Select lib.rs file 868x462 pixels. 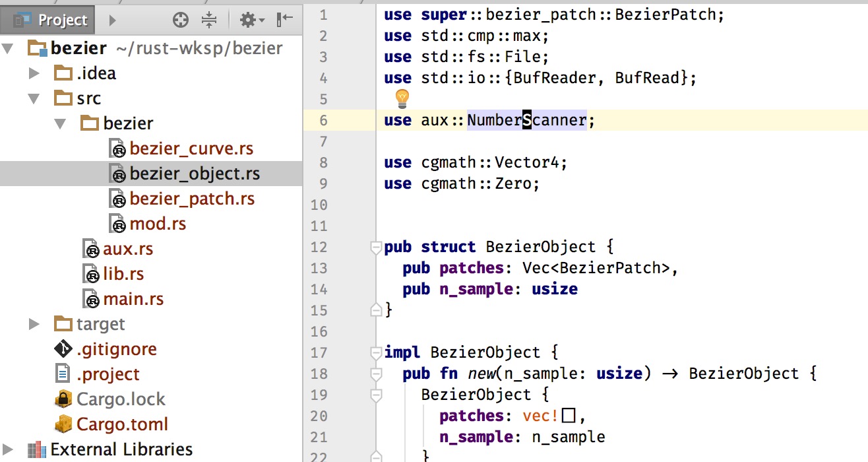[123, 274]
